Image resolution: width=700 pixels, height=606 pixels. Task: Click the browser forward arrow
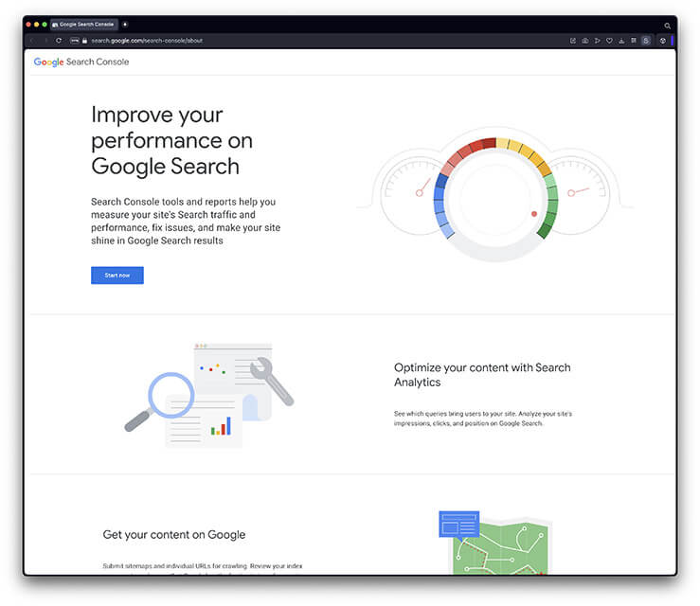(x=45, y=41)
